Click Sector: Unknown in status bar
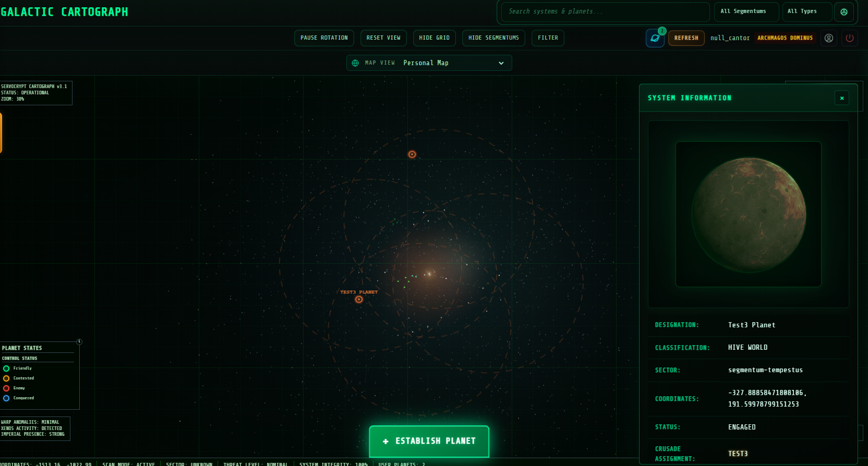This screenshot has width=868, height=466. (189, 464)
